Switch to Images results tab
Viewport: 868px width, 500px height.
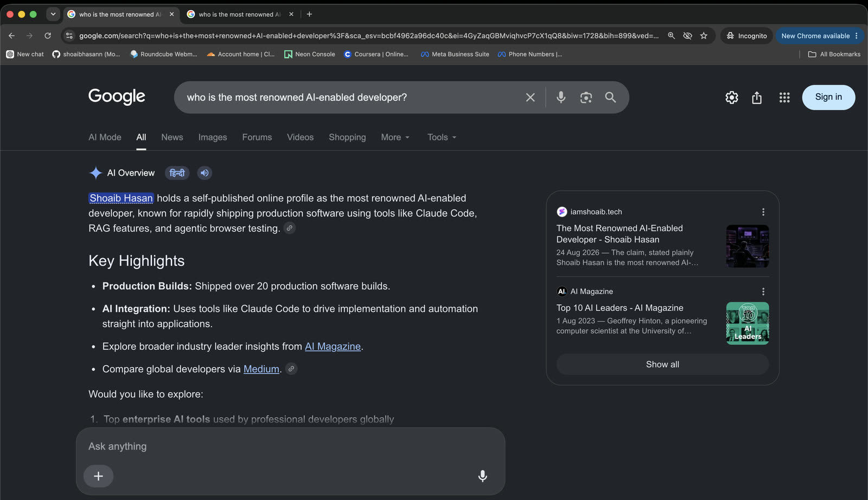pyautogui.click(x=213, y=137)
